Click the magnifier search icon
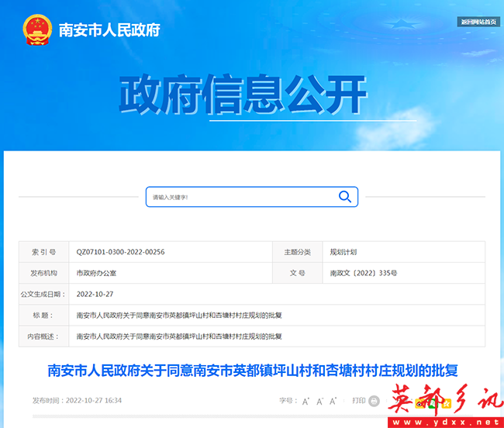Image resolution: width=504 pixels, height=428 pixels. point(345,196)
